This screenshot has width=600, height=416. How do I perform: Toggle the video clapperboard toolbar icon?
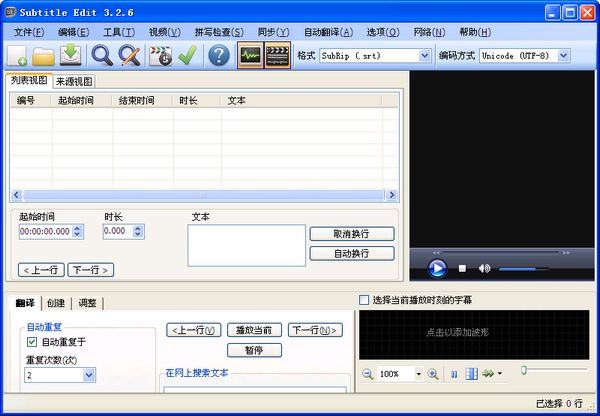click(279, 56)
